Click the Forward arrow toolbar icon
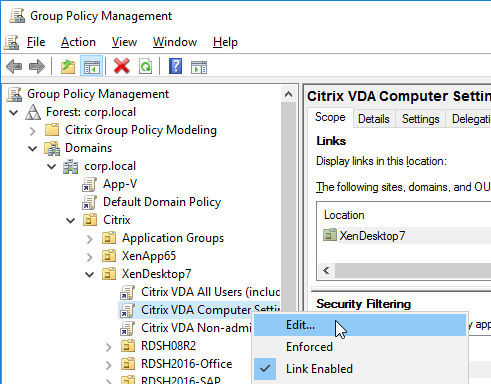 pyautogui.click(x=37, y=66)
